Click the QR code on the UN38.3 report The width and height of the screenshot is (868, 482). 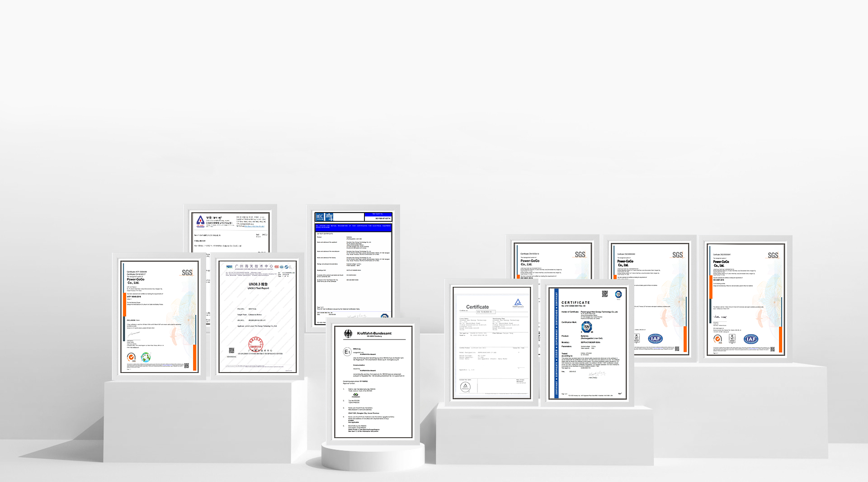click(231, 350)
